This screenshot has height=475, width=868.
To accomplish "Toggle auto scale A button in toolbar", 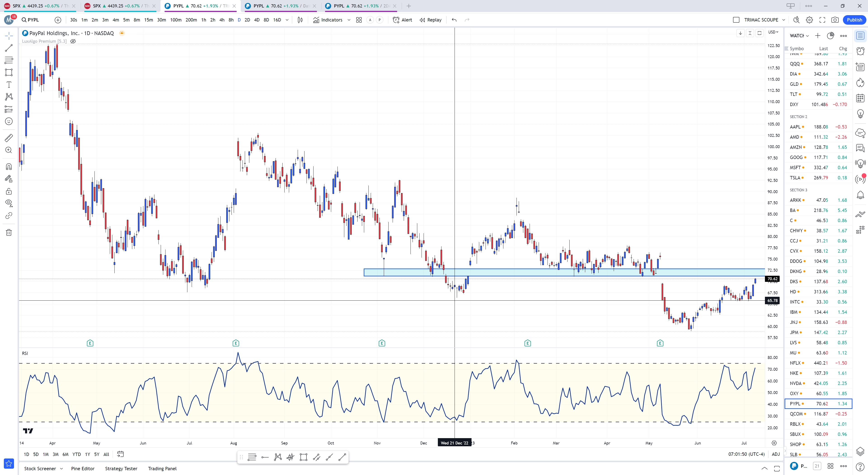I will 370,20.
